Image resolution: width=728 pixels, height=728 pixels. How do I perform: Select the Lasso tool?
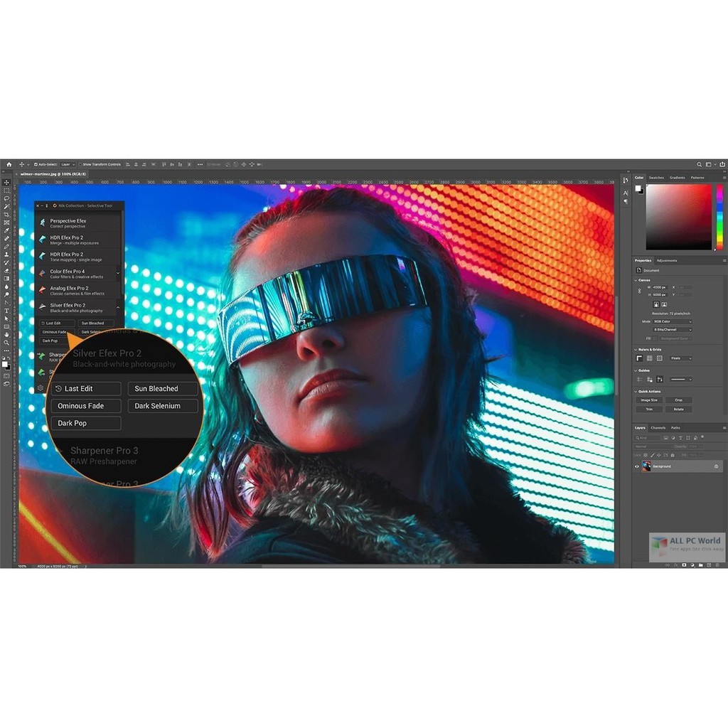click(6, 199)
